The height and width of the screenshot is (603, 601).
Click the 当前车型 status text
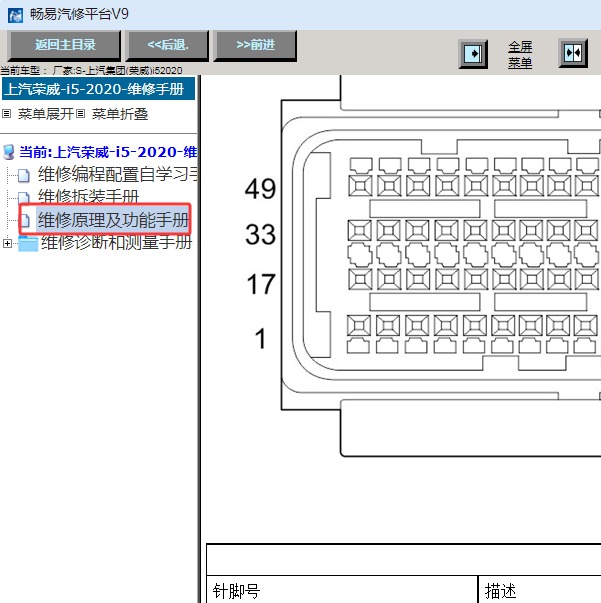[91, 71]
